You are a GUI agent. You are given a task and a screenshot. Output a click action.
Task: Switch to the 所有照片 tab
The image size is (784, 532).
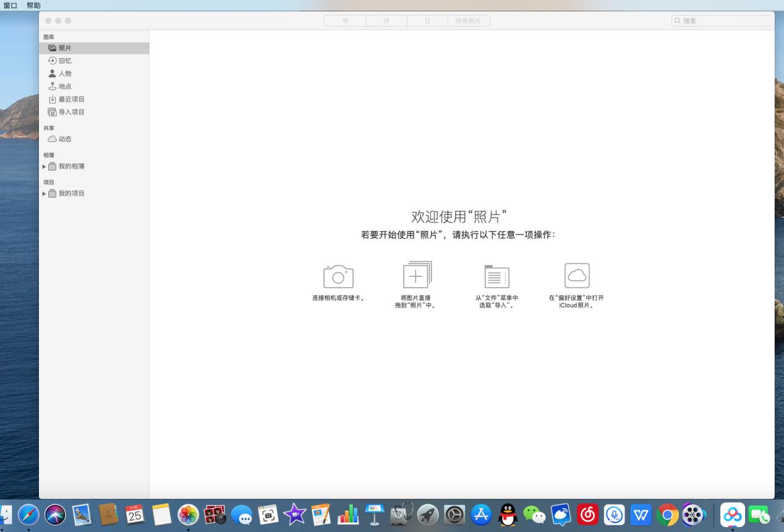point(469,20)
